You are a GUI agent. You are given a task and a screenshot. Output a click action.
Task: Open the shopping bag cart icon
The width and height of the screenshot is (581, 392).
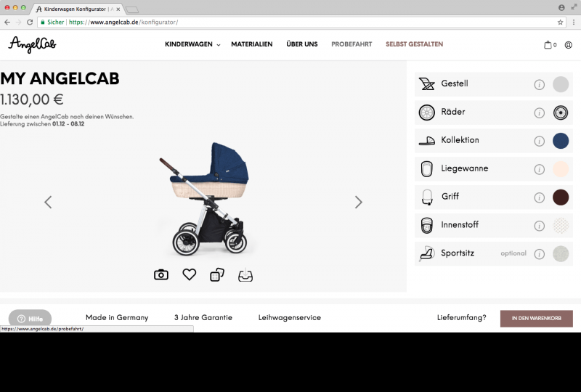550,45
